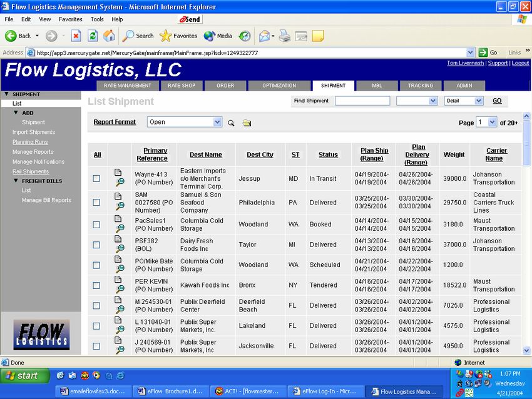
Task: Open document icon for Wayne-413 shipment
Action: (x=118, y=172)
